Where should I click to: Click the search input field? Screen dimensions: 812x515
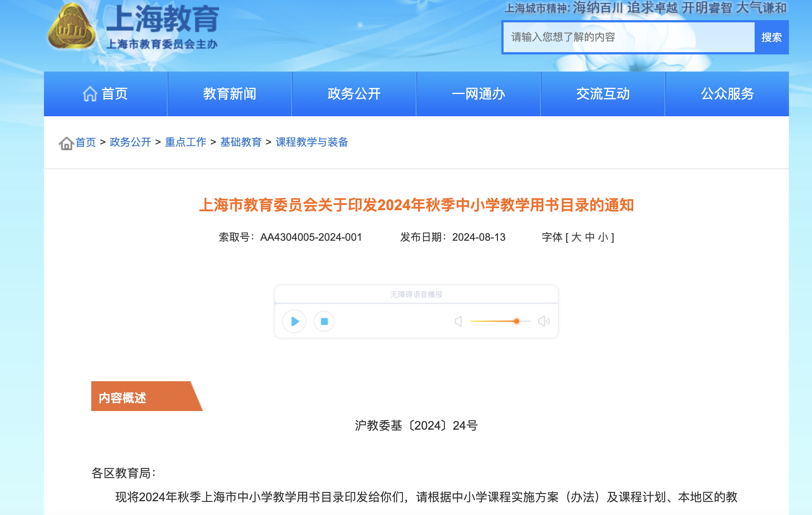pos(629,37)
